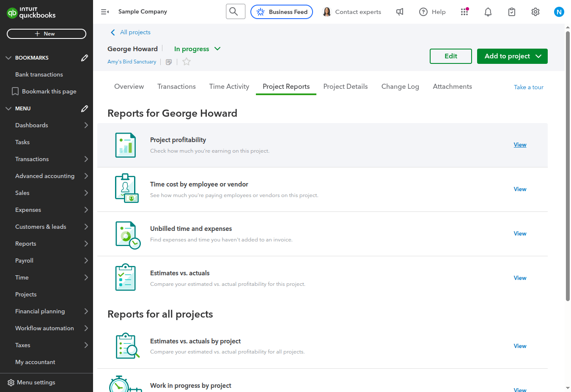Click the Estimates vs. actuals clipboard icon
Image resolution: width=571 pixels, height=392 pixels.
click(x=126, y=277)
